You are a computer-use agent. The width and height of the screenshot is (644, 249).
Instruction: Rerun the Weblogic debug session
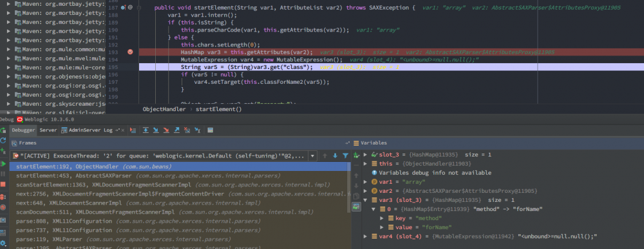coord(3,130)
